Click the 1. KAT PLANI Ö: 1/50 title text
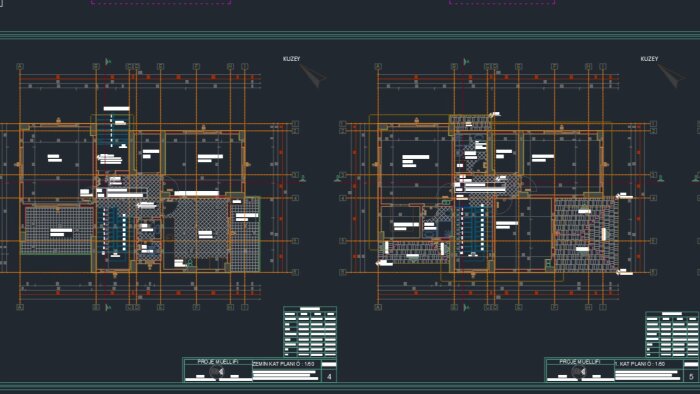700x394 pixels. pyautogui.click(x=640, y=364)
